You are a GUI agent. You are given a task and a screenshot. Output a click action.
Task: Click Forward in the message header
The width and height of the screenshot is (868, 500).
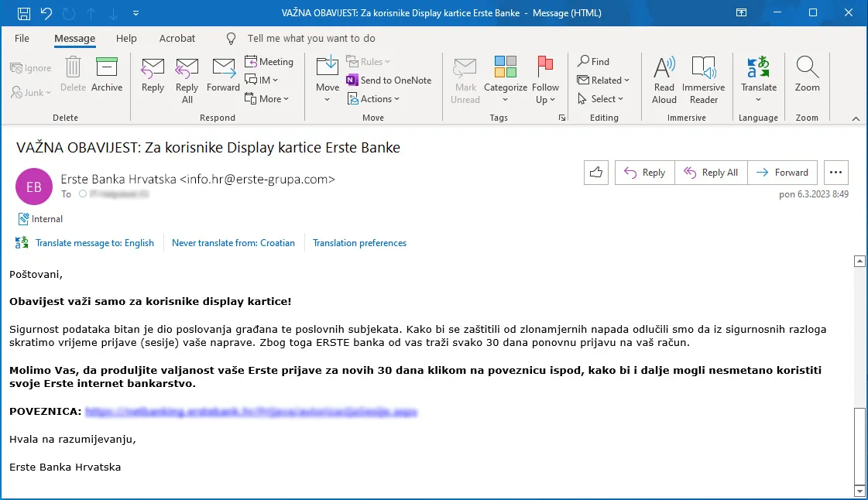pyautogui.click(x=782, y=173)
